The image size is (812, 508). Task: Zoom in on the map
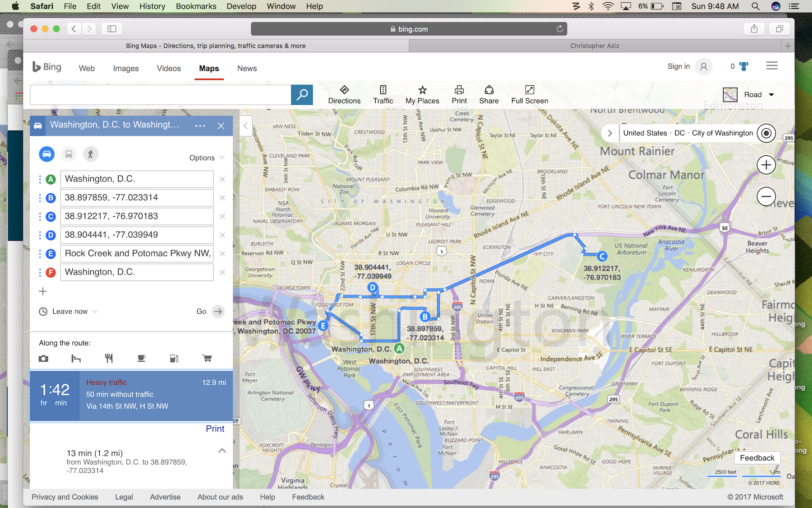tap(766, 165)
